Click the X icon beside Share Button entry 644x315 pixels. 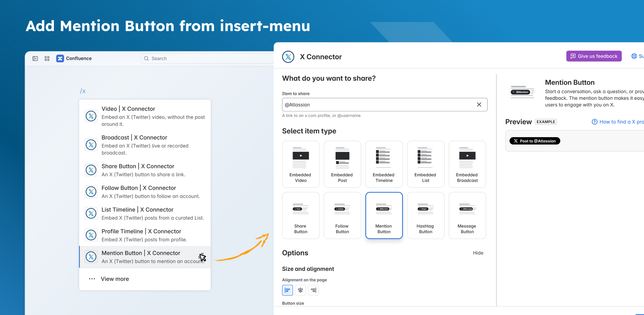(x=91, y=170)
